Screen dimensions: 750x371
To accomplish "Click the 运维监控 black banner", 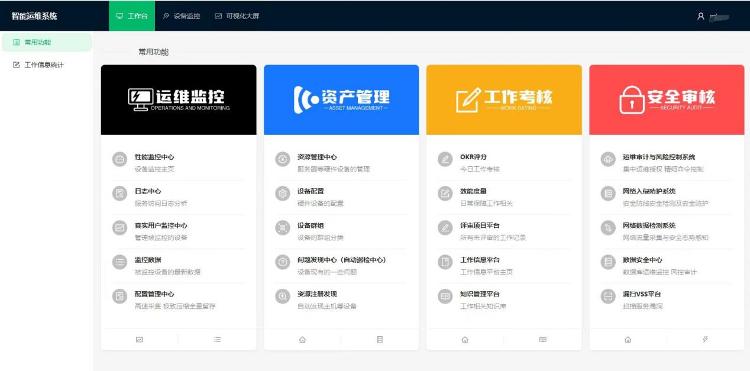I will [x=178, y=100].
